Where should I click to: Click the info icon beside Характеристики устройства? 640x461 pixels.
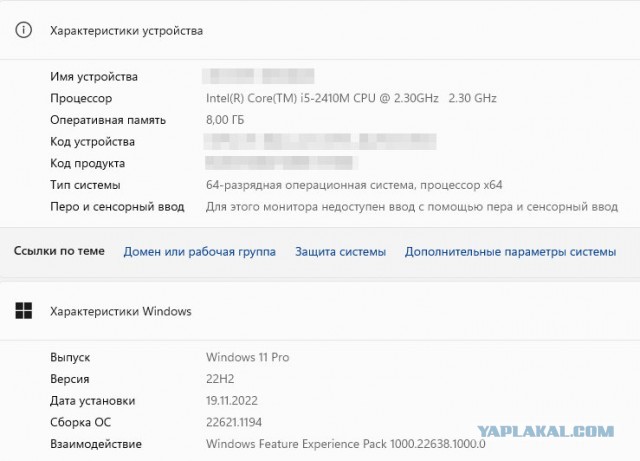click(x=23, y=30)
